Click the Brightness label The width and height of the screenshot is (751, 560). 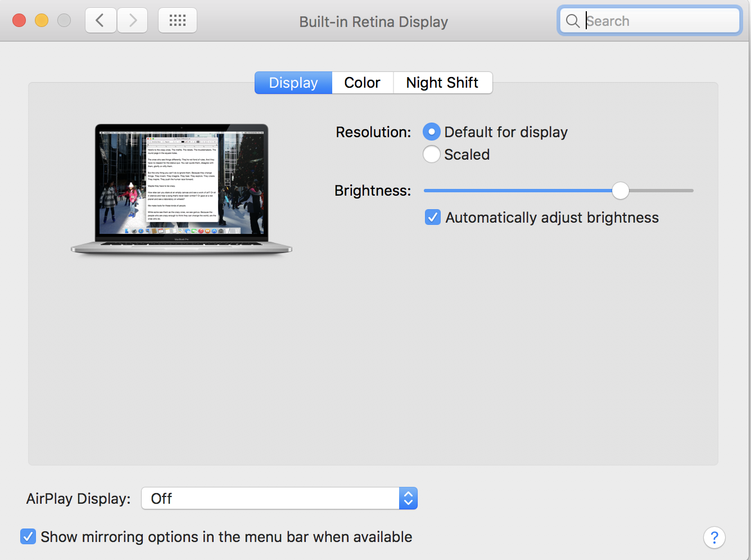[x=373, y=191]
